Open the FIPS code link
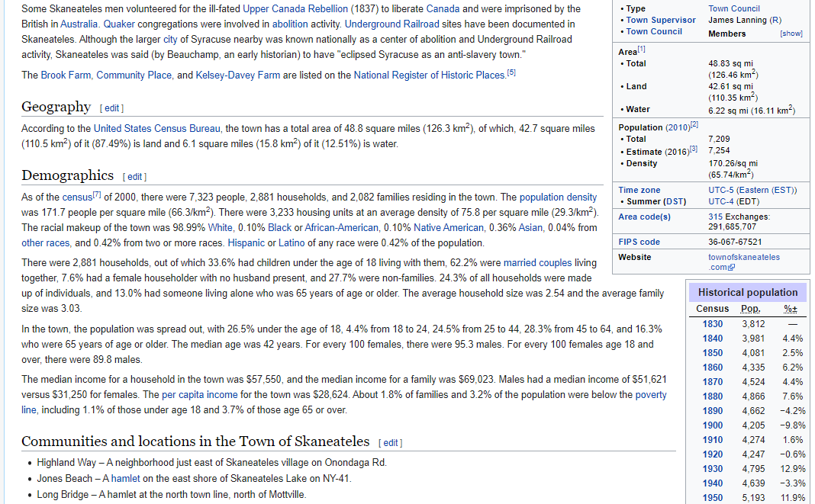This screenshot has height=504, width=815. point(639,242)
